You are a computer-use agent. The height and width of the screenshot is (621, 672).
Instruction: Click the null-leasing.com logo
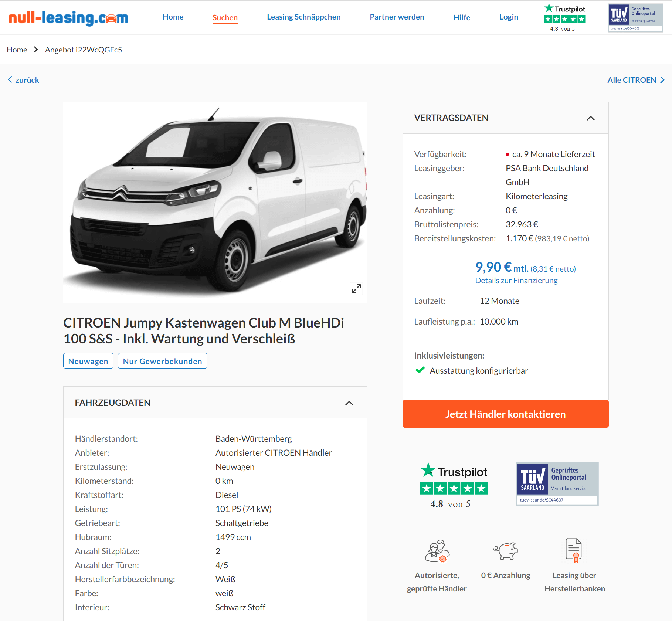(68, 17)
